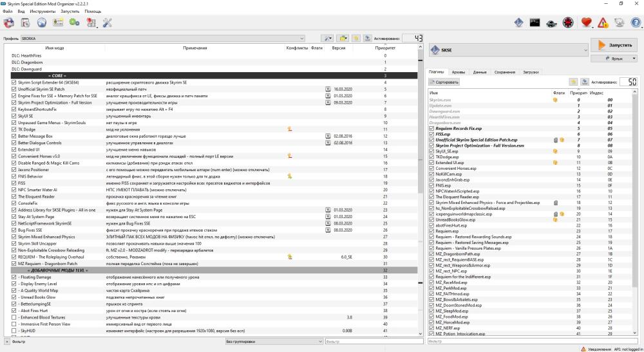This screenshot has height=352, width=644.
Task: Switch to the Данные tab
Action: [x=479, y=72]
